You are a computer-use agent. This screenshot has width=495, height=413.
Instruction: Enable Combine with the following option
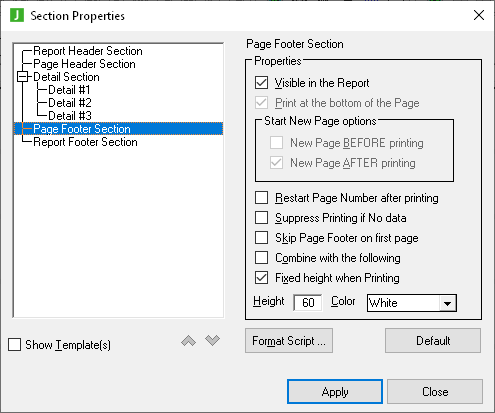[261, 258]
